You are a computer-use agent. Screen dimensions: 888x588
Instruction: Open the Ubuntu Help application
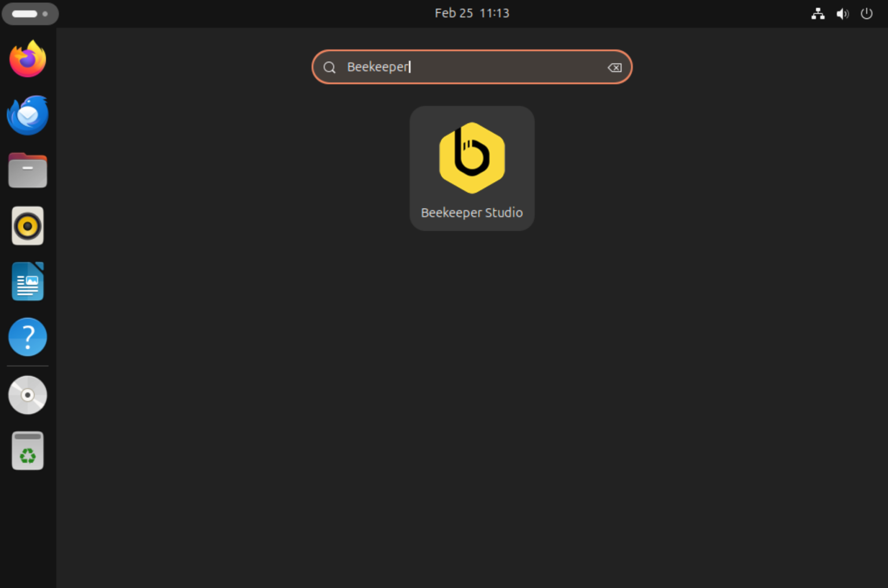(27, 336)
